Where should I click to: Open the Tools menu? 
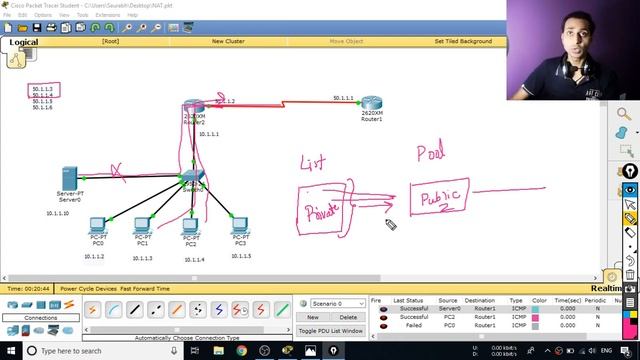pyautogui.click(x=82, y=15)
